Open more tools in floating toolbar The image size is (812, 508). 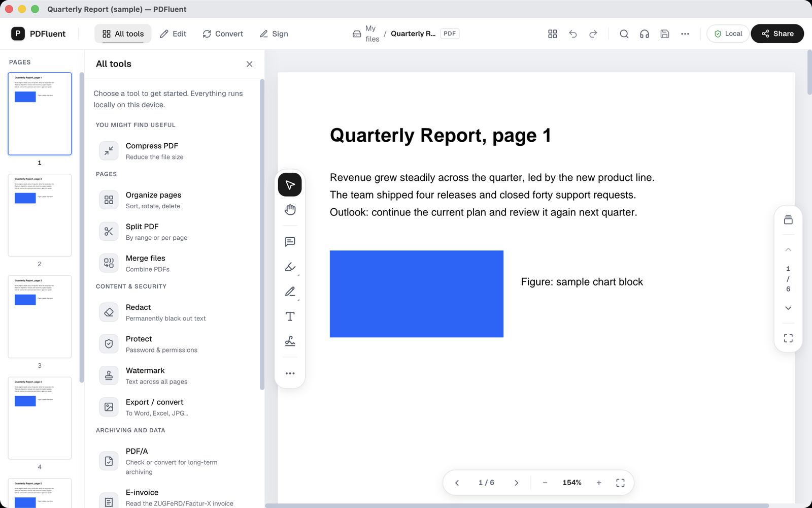[x=290, y=373]
